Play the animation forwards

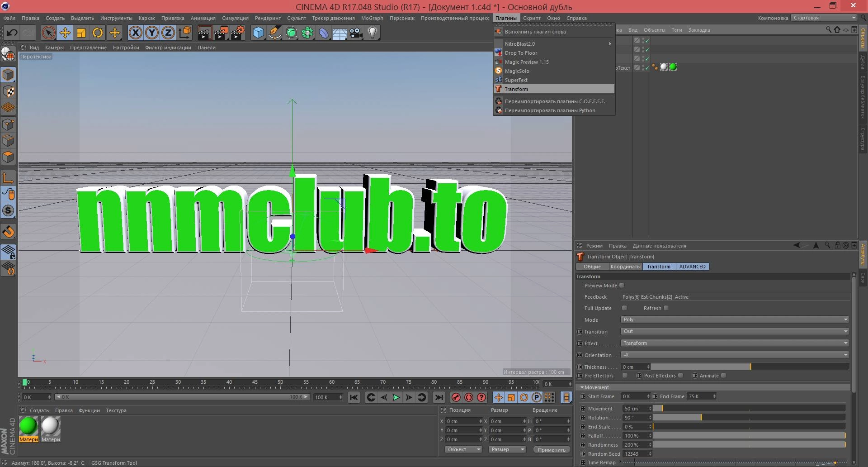(x=396, y=397)
